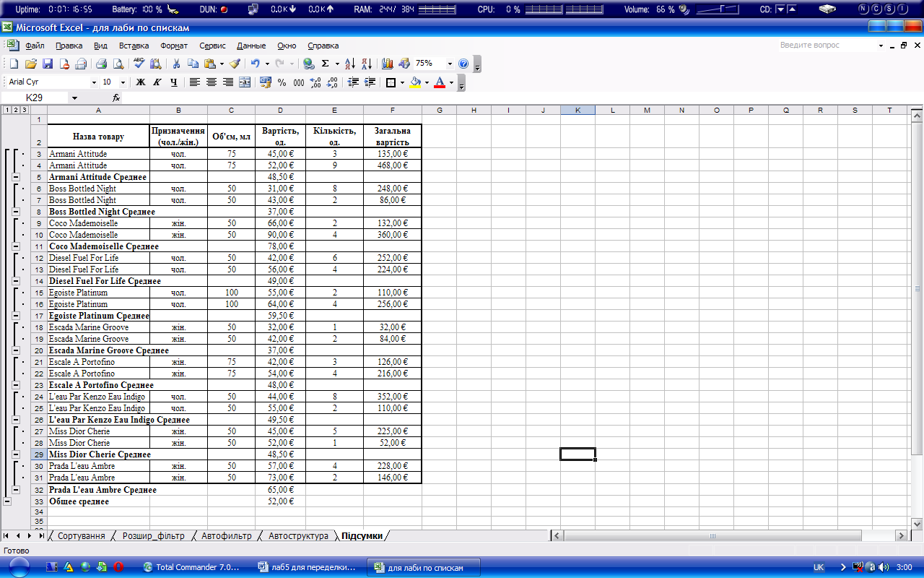The width and height of the screenshot is (924, 578).
Task: Click Increase Decimal icon
Action: (x=315, y=82)
